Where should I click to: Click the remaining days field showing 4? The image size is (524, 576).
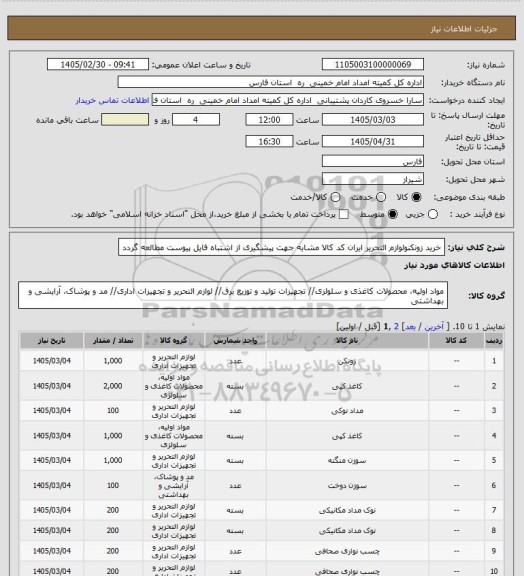point(196,120)
